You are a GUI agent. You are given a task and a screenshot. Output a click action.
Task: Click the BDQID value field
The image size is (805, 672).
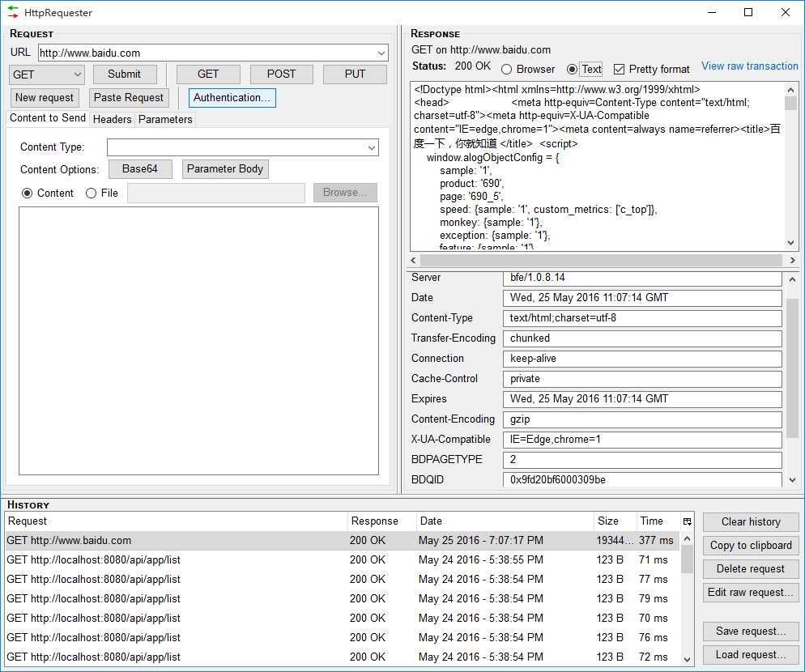tap(642, 479)
